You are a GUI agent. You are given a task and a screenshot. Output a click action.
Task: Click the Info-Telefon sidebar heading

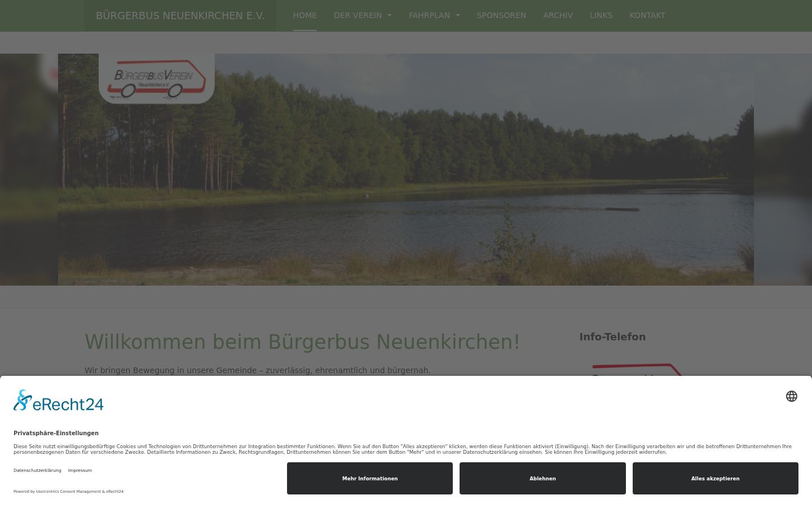612,337
